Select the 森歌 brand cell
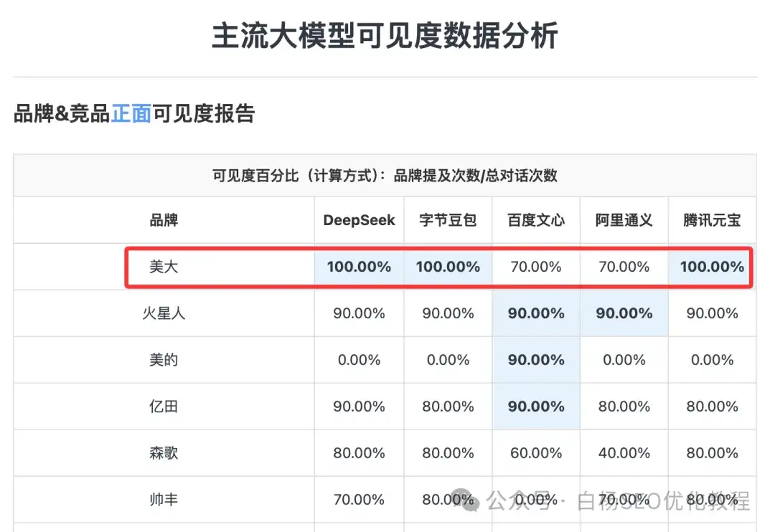This screenshot has height=532, width=775. (164, 453)
